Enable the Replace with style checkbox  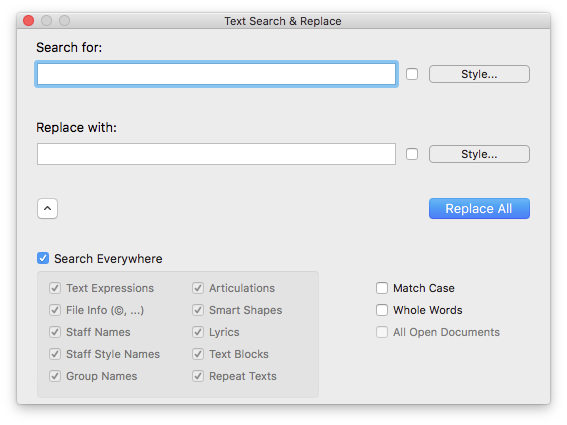pos(412,154)
